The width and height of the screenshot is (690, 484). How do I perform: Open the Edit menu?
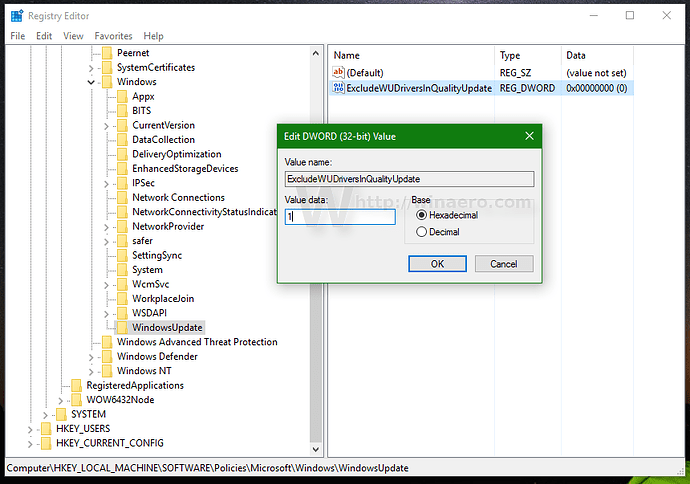pos(44,36)
